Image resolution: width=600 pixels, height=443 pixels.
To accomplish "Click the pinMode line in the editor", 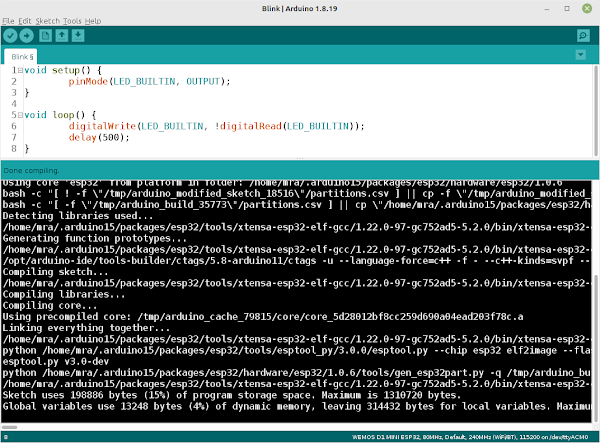I will (149, 81).
